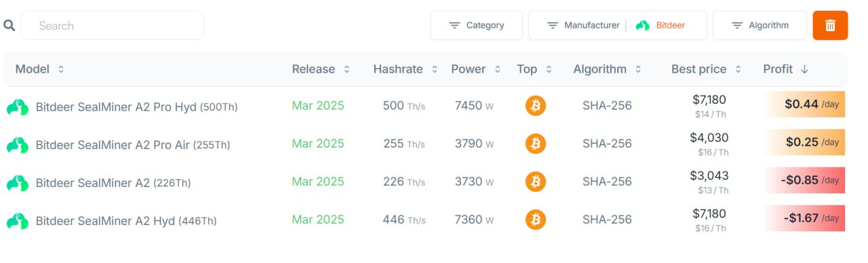
Task: Click Bitcoin icon in A2 Pro Air row
Action: [535, 144]
